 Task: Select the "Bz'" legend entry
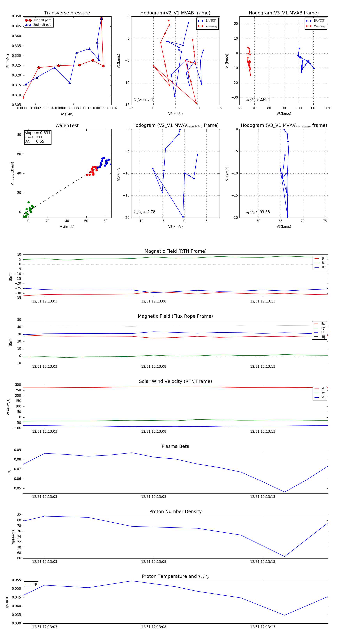(320, 332)
